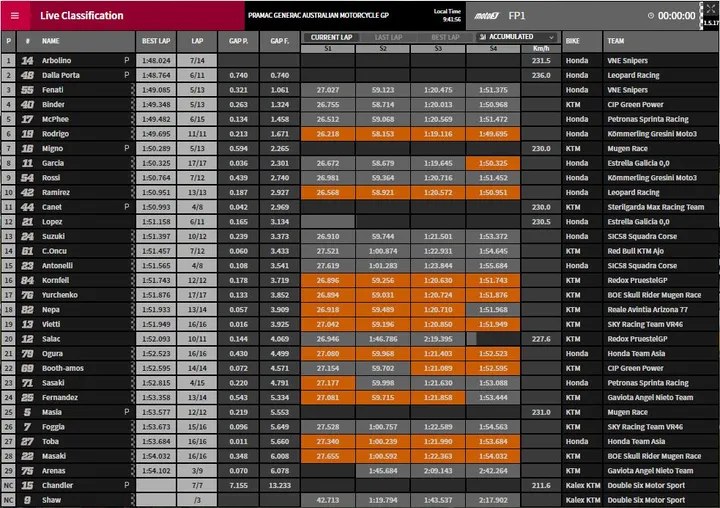This screenshot has height=508, width=720.
Task: Click Binder's bike number 40
Action: (28, 104)
